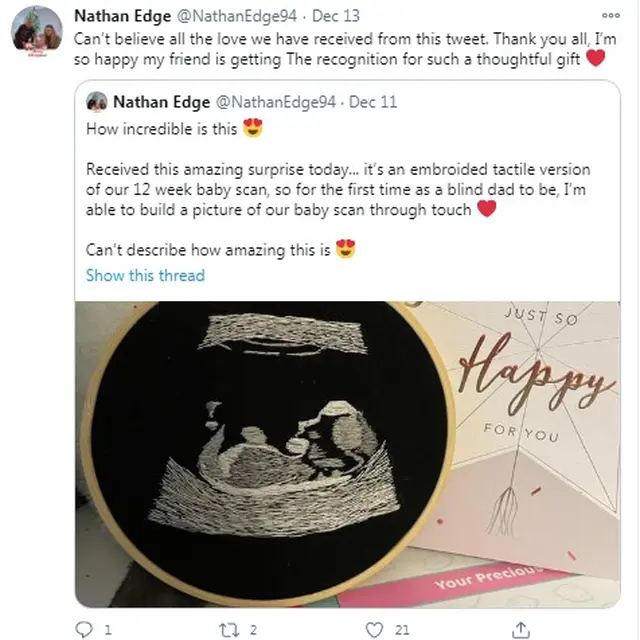The height and width of the screenshot is (640, 640).
Task: Open the Dec 13 timestamp link
Action: (336, 16)
